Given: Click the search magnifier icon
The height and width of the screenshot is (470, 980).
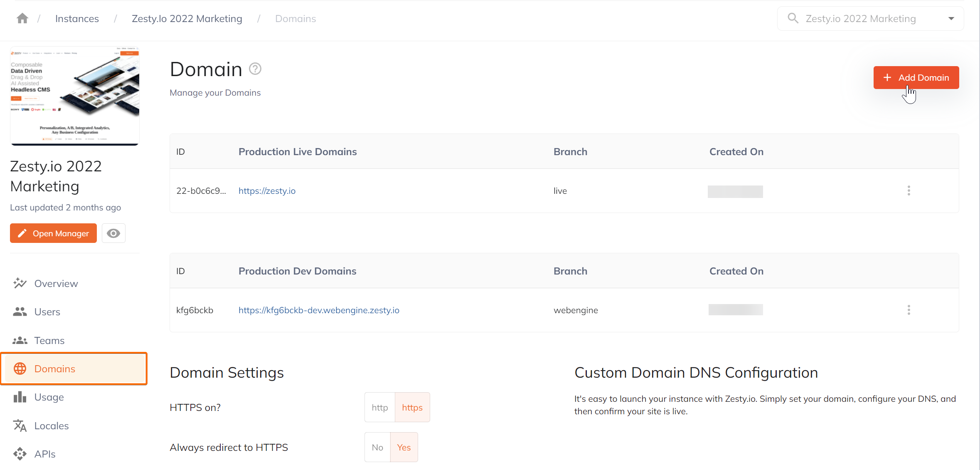Looking at the screenshot, I should click(793, 18).
